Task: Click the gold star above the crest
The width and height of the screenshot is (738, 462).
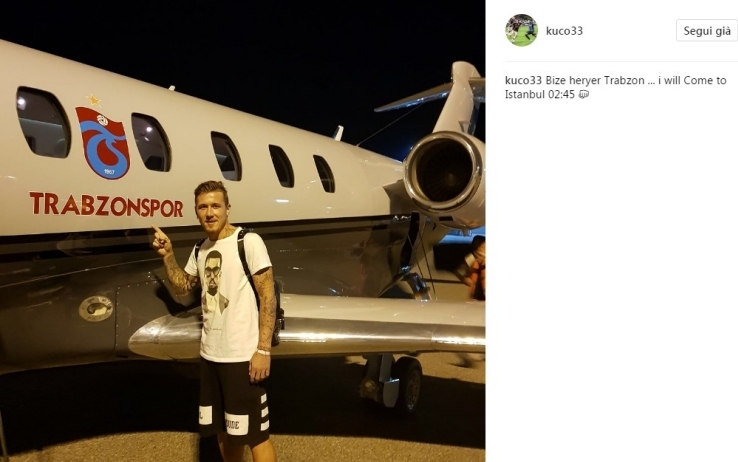Action: tap(93, 100)
